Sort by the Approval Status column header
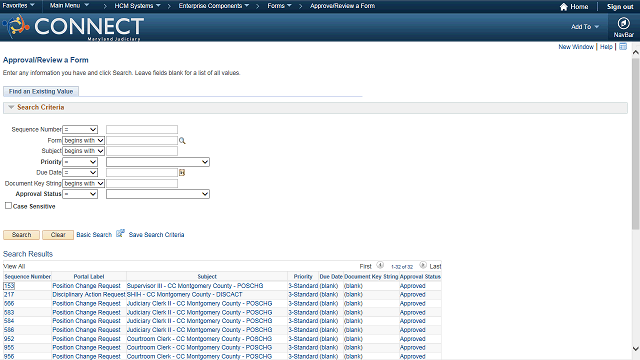The image size is (640, 360). pyautogui.click(x=420, y=276)
